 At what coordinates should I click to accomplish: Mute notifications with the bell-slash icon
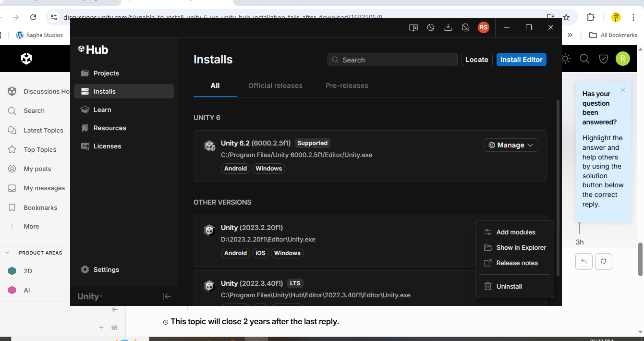[465, 27]
